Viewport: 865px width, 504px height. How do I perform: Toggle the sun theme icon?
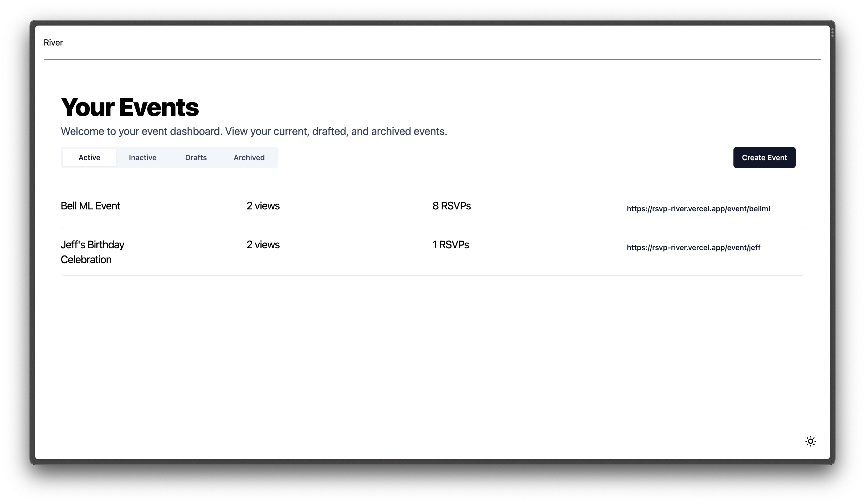[810, 441]
